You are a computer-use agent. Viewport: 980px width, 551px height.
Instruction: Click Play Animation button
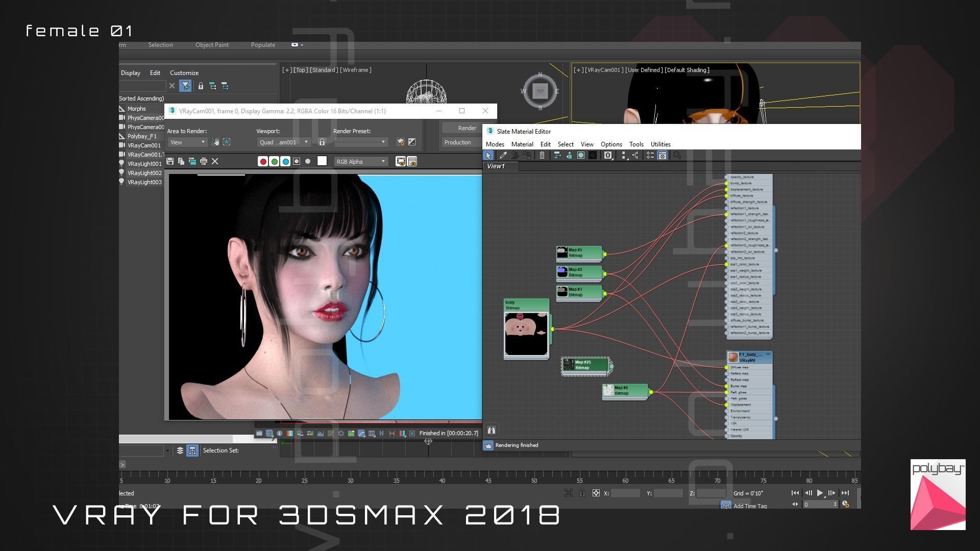(x=820, y=493)
